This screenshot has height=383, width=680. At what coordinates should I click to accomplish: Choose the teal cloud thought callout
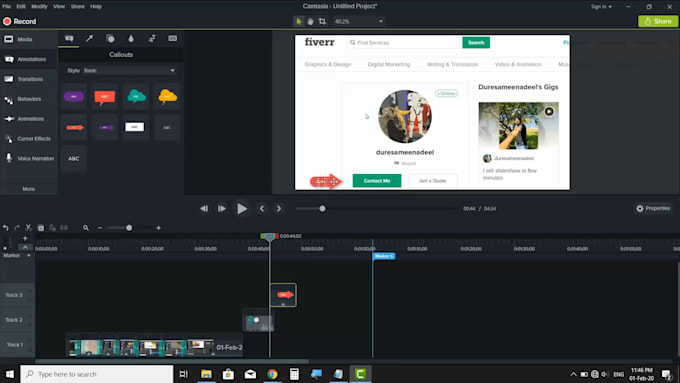[136, 96]
